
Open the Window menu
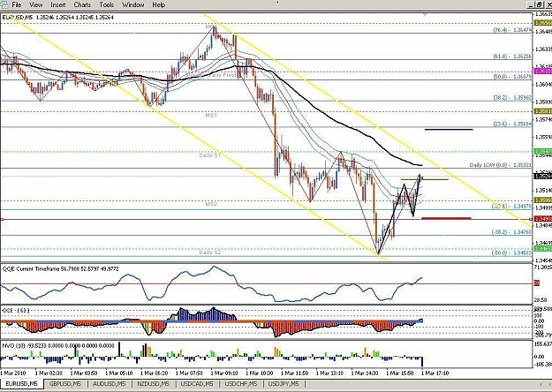coord(132,5)
